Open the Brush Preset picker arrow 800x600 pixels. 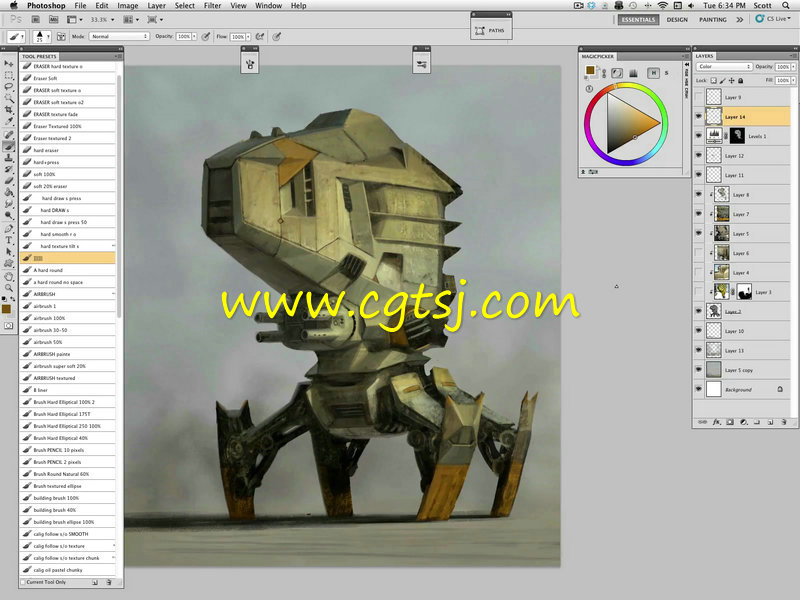(x=48, y=37)
